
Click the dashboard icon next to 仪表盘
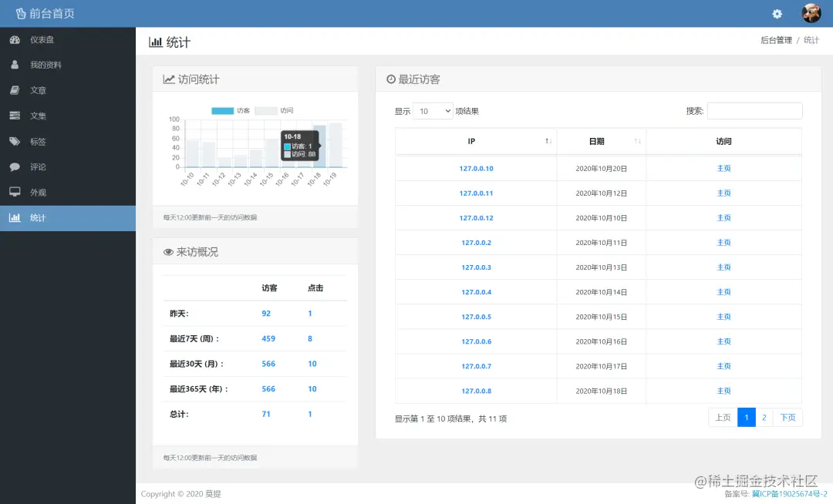coord(15,40)
